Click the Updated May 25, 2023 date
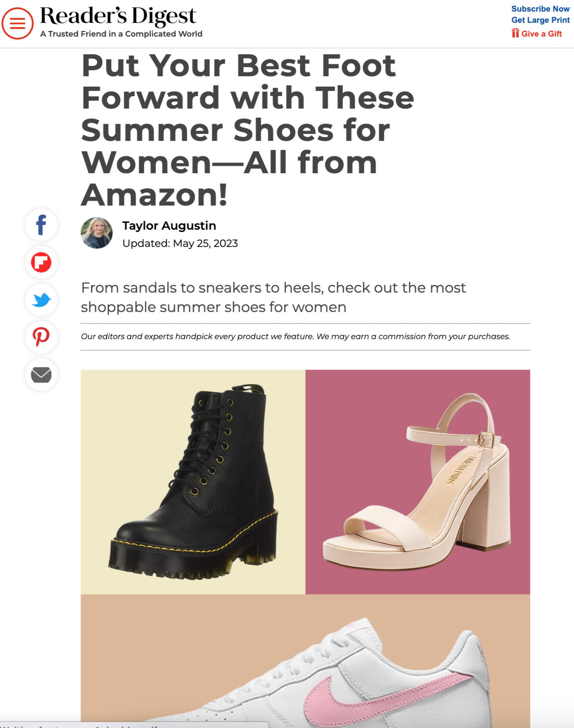Screen dimensions: 574x728 click(180, 244)
